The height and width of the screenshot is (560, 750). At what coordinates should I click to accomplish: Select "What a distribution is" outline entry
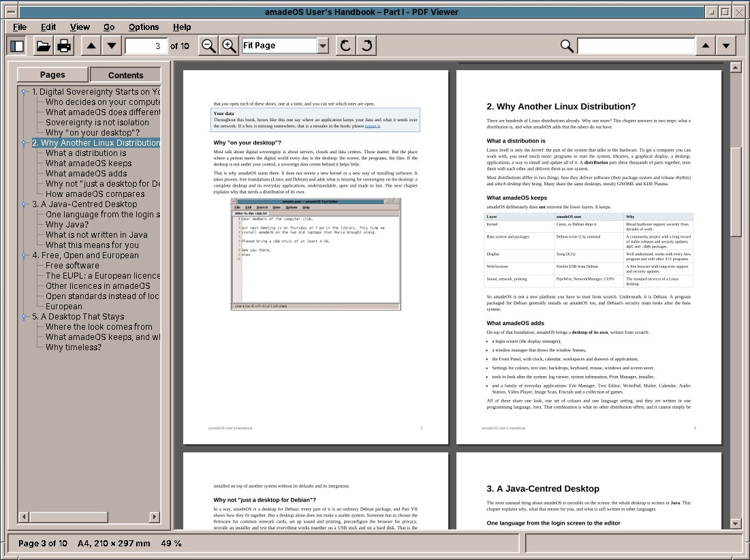tap(86, 153)
